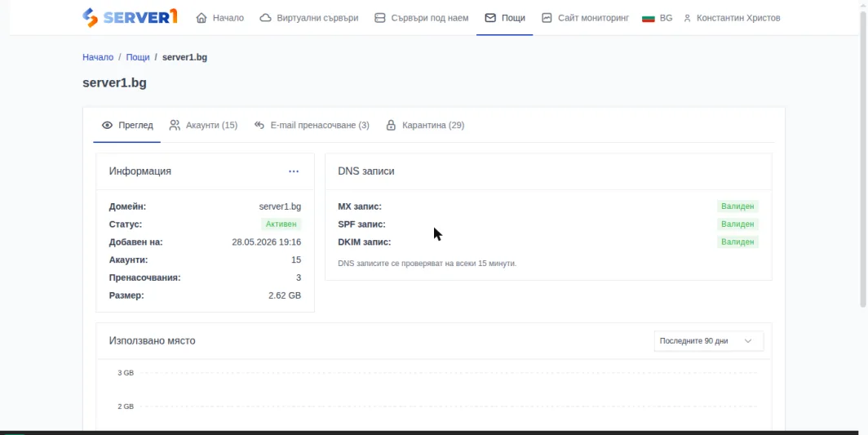Viewport: 868px width, 435px height.
Task: Open Виртуални сървъри menu item
Action: (309, 18)
